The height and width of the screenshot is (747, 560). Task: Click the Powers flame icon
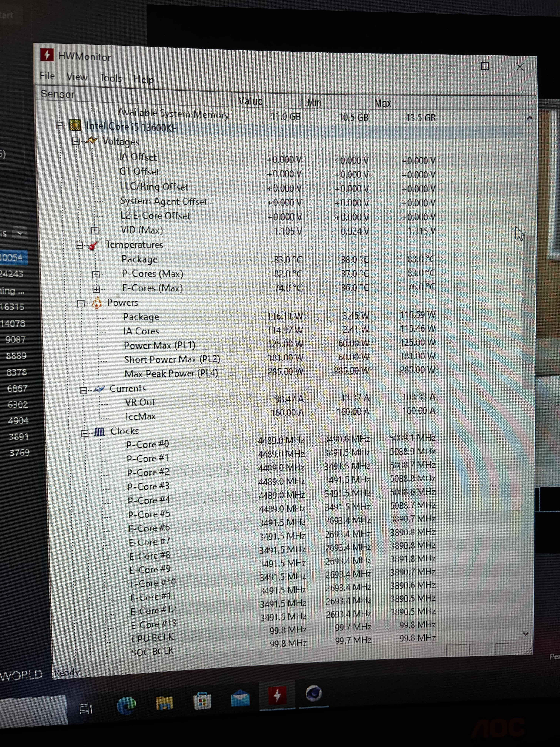tap(97, 303)
